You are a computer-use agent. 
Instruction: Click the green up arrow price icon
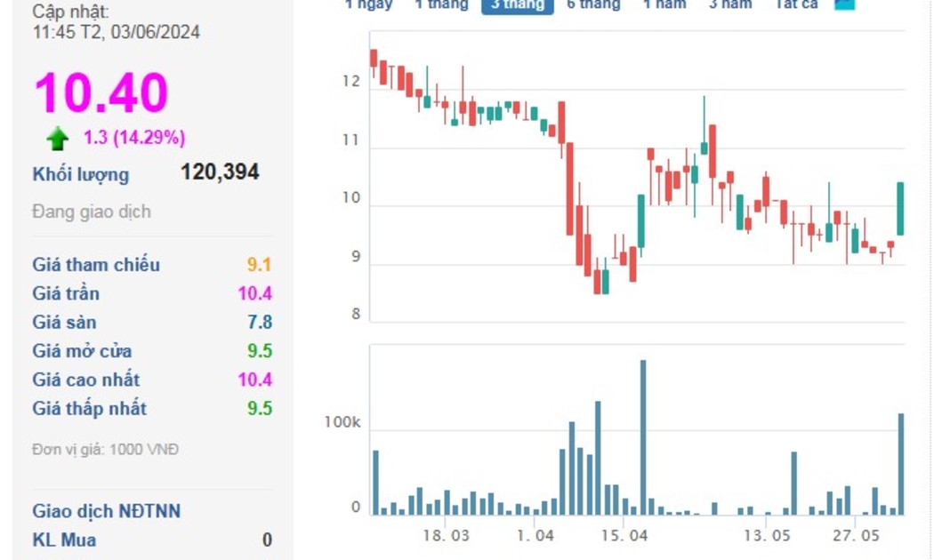pos(58,138)
